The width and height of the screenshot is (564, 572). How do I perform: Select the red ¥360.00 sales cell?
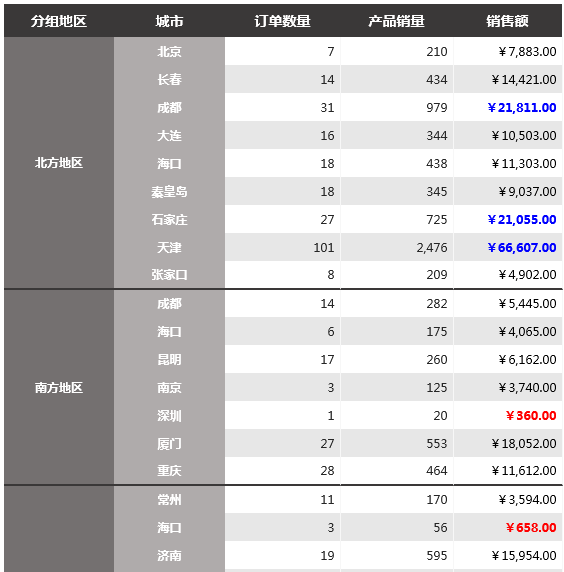point(507,415)
